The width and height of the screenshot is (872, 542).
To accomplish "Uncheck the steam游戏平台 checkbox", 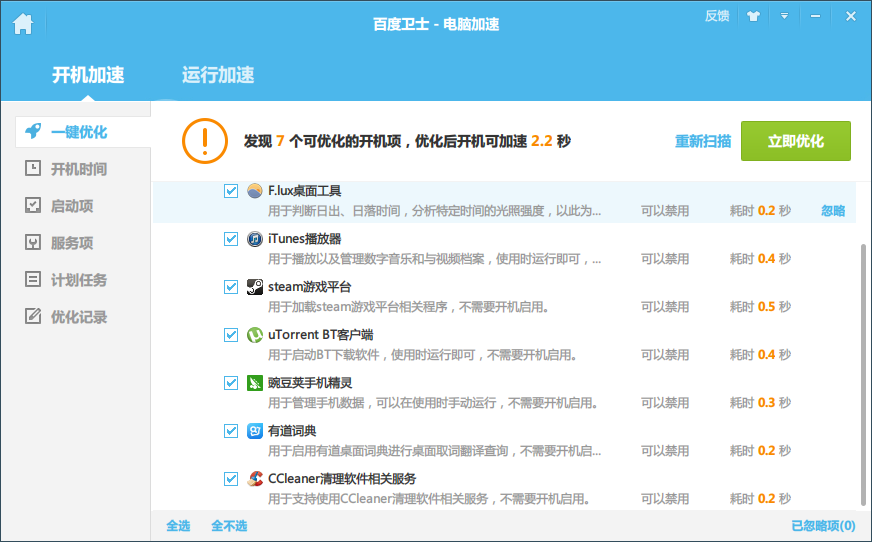I will pyautogui.click(x=231, y=287).
